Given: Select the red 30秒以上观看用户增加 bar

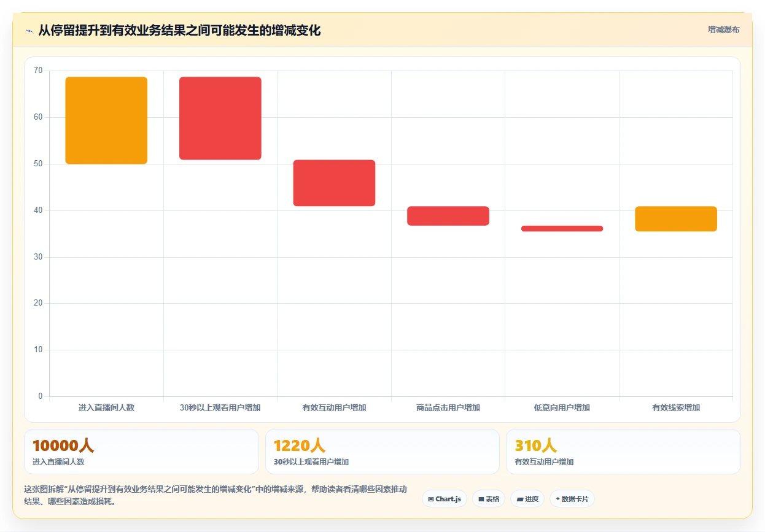Looking at the screenshot, I should [x=220, y=118].
